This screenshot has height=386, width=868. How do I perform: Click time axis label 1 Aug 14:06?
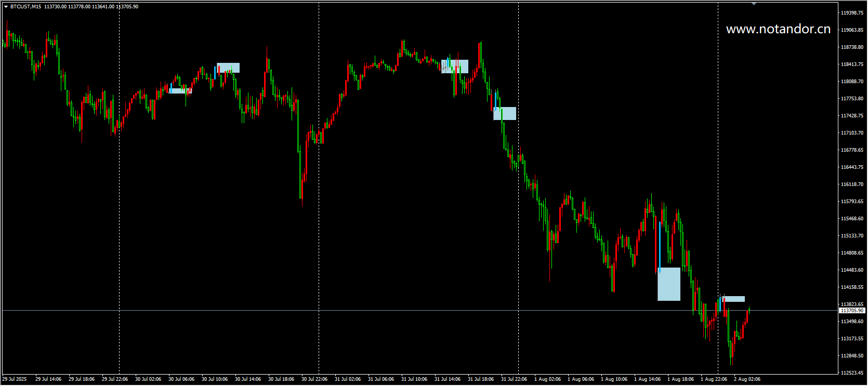click(648, 379)
